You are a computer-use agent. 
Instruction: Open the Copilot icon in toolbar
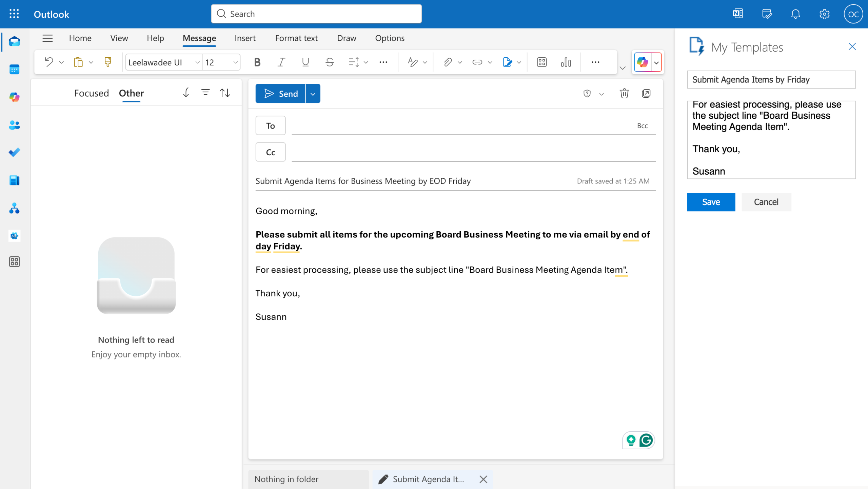(x=643, y=62)
